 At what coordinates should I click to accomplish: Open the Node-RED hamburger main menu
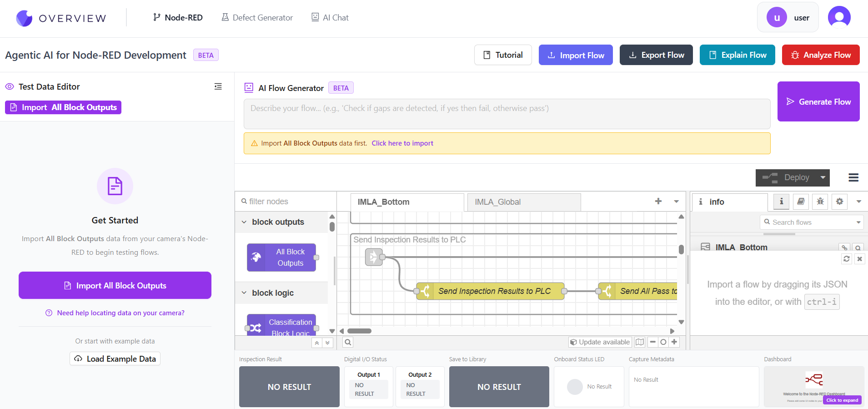click(853, 177)
